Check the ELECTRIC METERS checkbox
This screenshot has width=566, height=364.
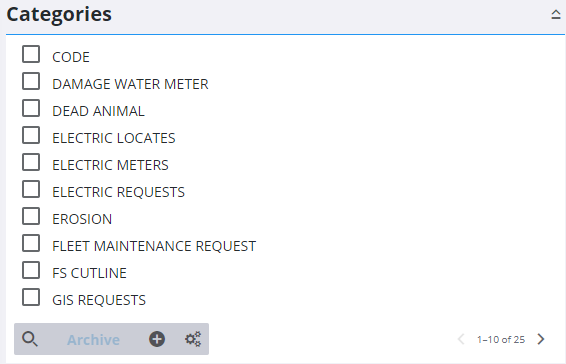tap(31, 162)
